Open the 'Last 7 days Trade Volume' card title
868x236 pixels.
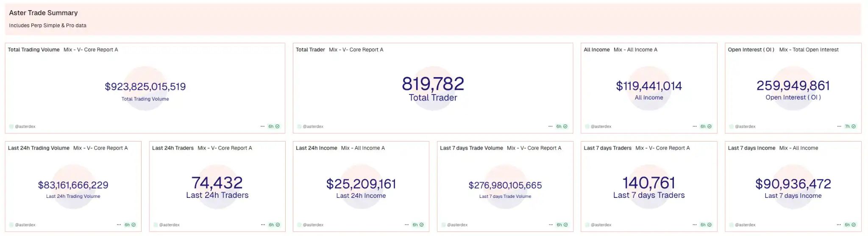coord(471,148)
